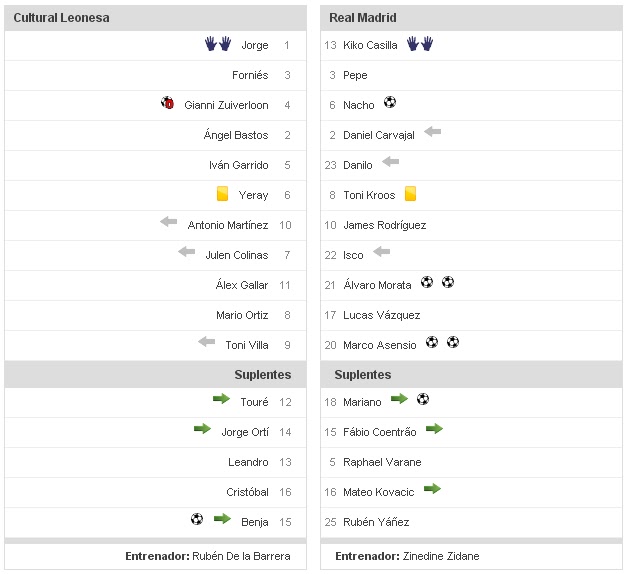626x574 pixels.
Task: Click the goal ball icon beside Benja
Action: click(197, 519)
